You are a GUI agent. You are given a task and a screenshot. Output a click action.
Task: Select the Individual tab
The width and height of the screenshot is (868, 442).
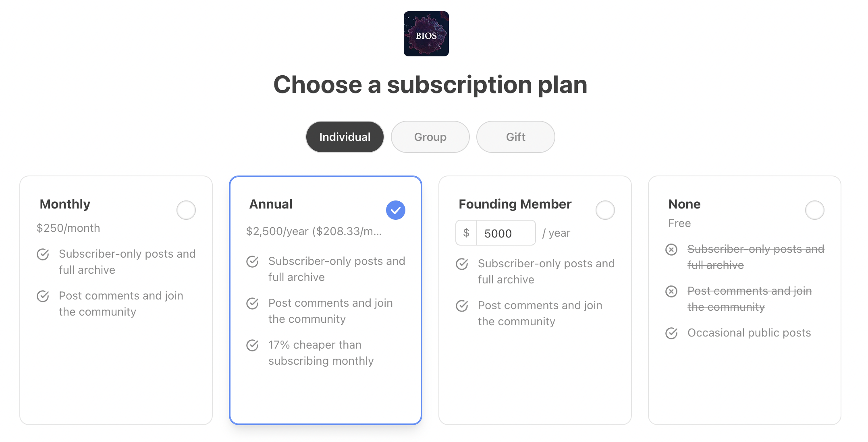pyautogui.click(x=345, y=137)
